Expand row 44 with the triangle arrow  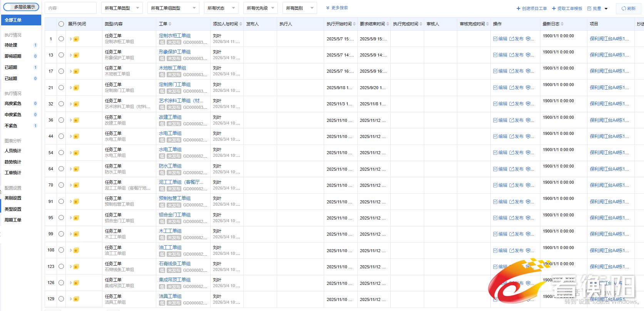[x=71, y=136]
